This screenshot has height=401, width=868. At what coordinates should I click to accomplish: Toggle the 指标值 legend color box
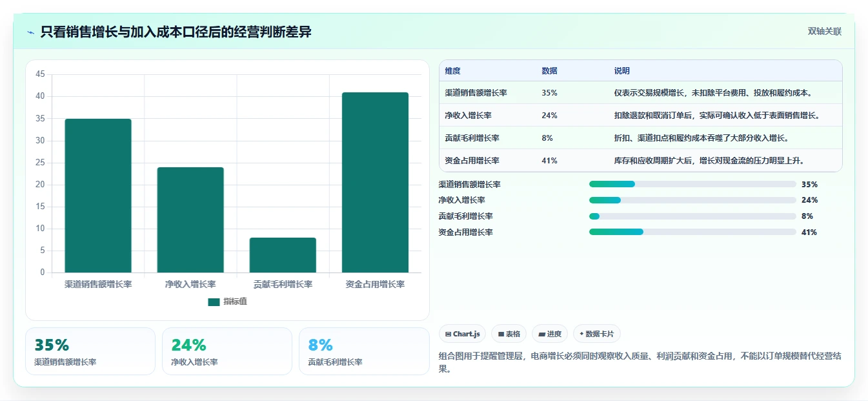[x=214, y=302]
